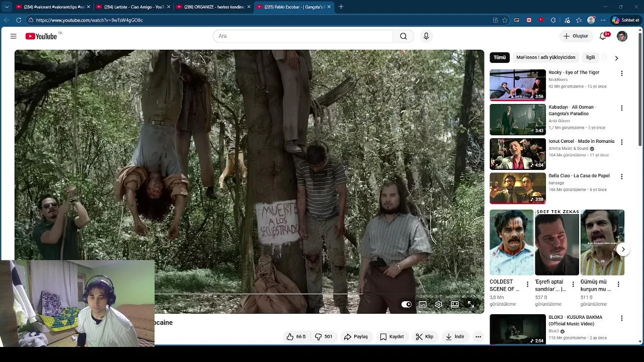View site info lock icon

pyautogui.click(x=31, y=20)
